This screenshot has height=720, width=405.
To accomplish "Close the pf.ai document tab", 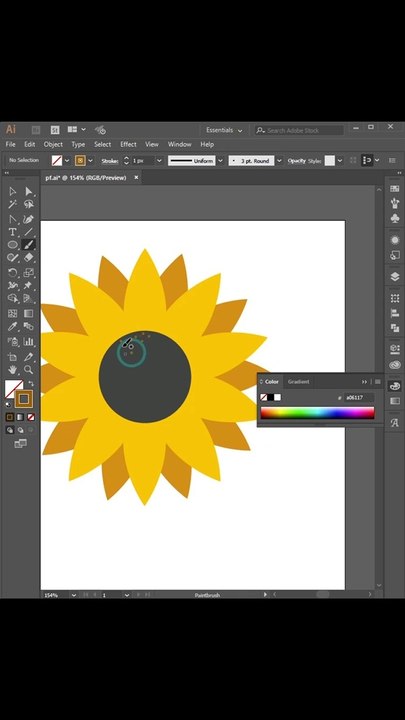I will (x=136, y=178).
